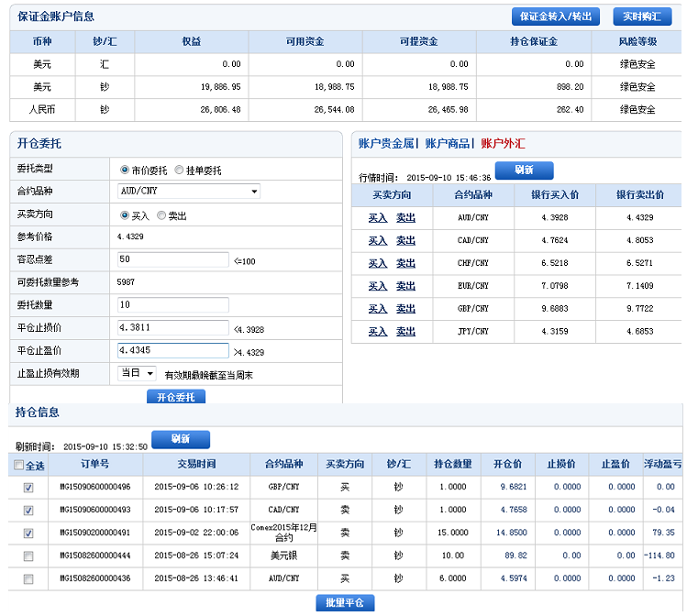Click the 批量平仓 button

click(x=345, y=602)
